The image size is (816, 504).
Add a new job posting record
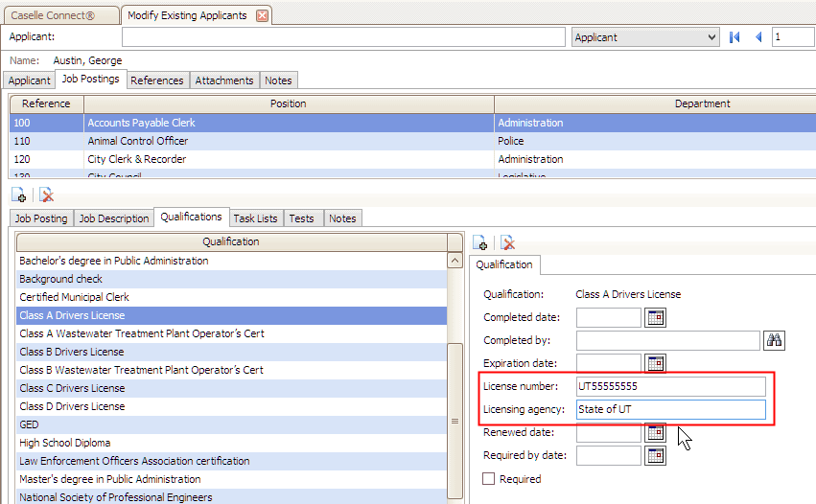[x=18, y=195]
